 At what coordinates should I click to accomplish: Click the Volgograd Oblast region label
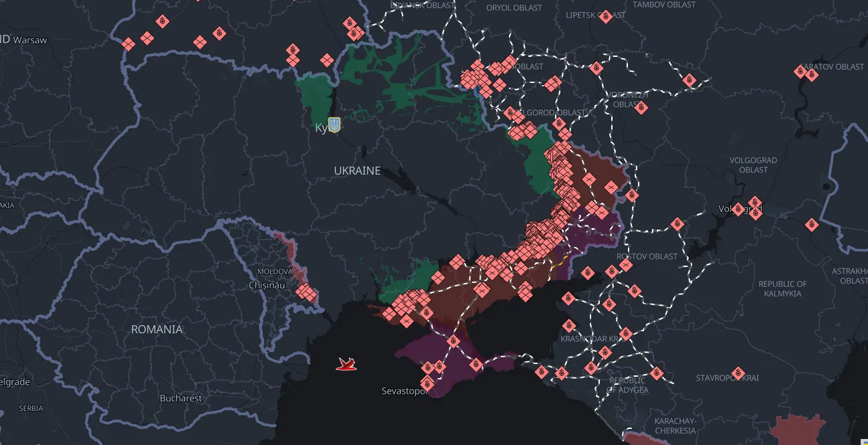[x=754, y=165]
